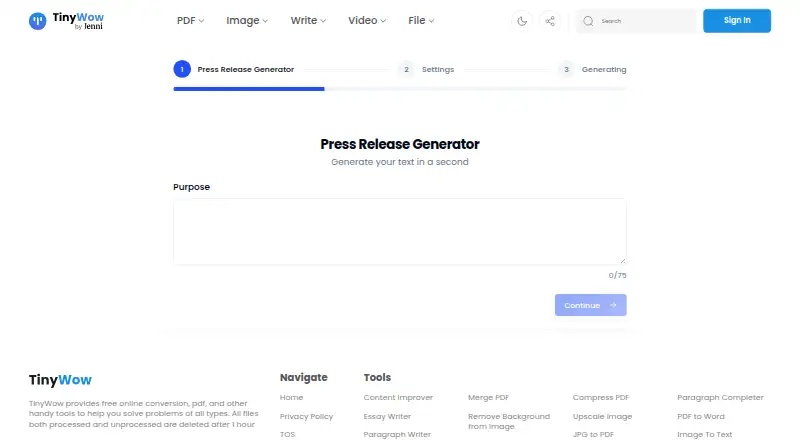
Task: Click the Press Release Generator heading
Action: (399, 144)
